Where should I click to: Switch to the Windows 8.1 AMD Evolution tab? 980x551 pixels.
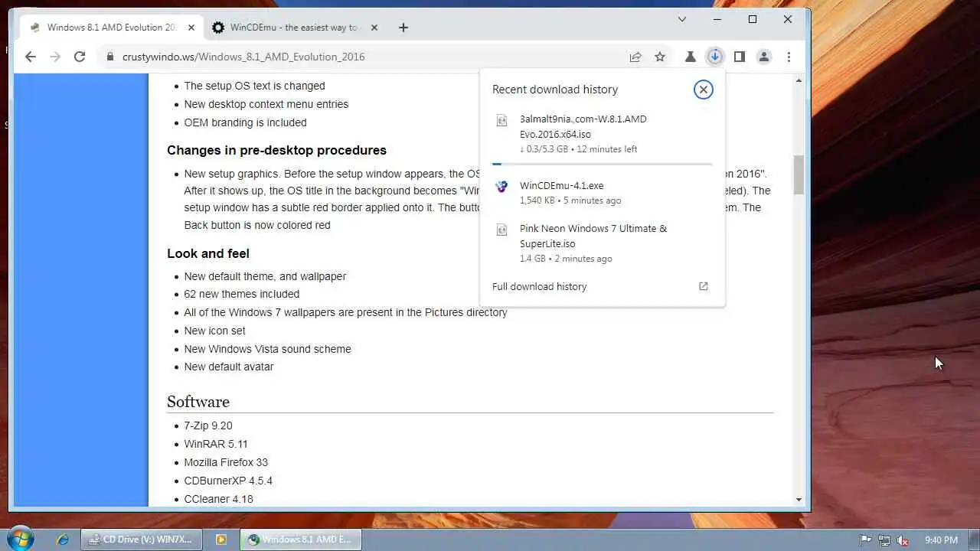tap(113, 28)
